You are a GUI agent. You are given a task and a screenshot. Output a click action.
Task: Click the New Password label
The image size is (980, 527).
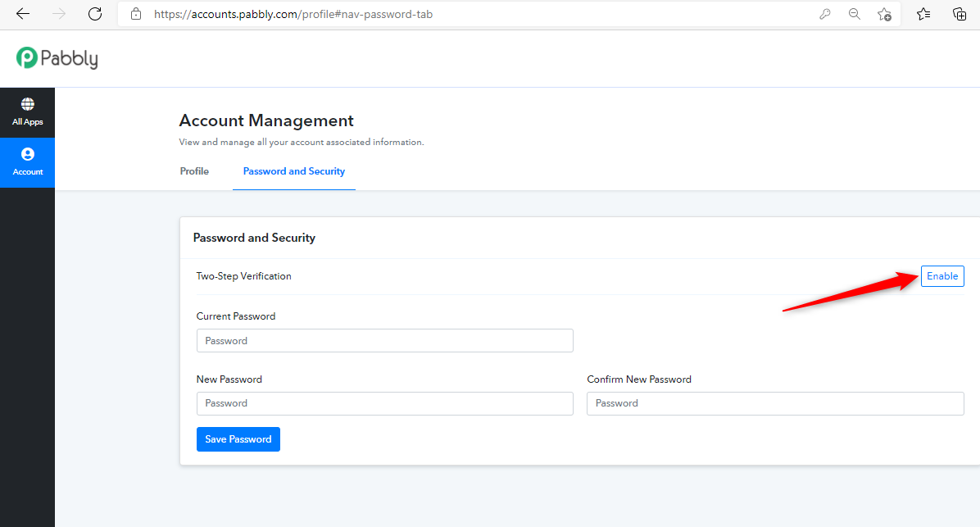(229, 379)
